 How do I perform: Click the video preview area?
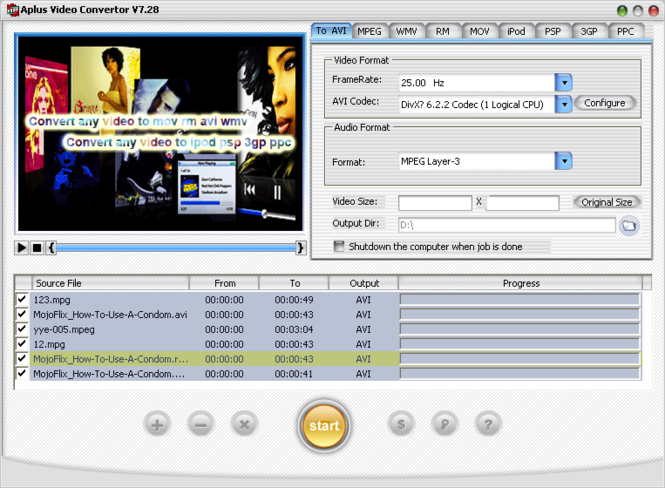[x=160, y=134]
